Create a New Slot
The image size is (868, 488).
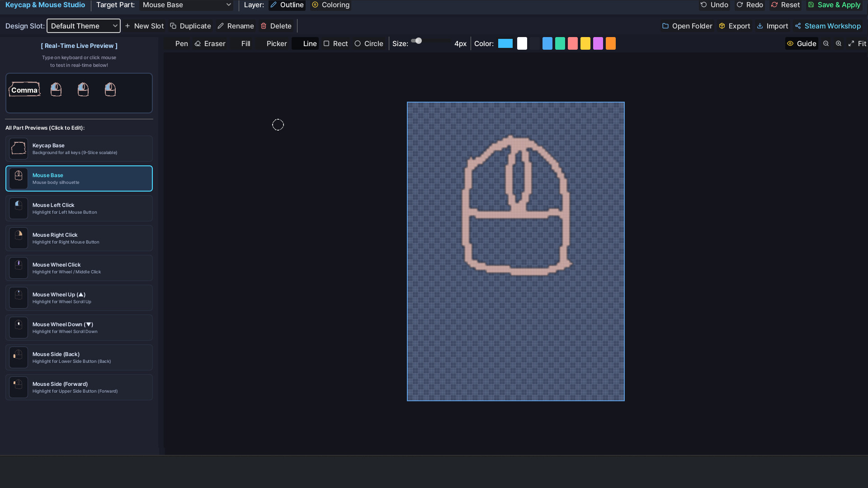(144, 26)
